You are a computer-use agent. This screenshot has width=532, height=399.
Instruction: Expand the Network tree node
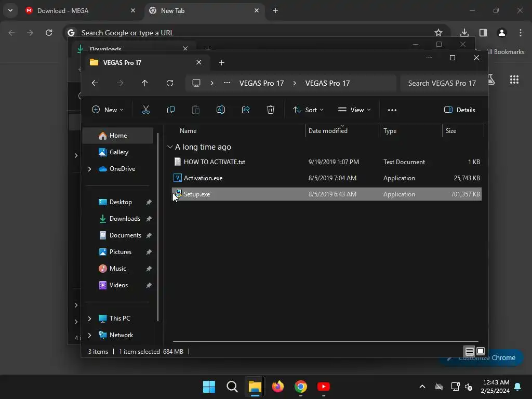pyautogui.click(x=89, y=335)
